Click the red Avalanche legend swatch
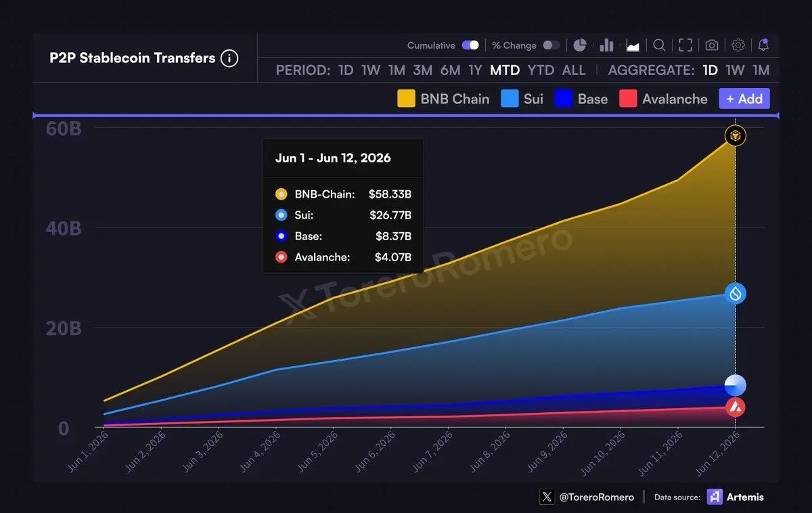The width and height of the screenshot is (812, 513). pyautogui.click(x=628, y=99)
